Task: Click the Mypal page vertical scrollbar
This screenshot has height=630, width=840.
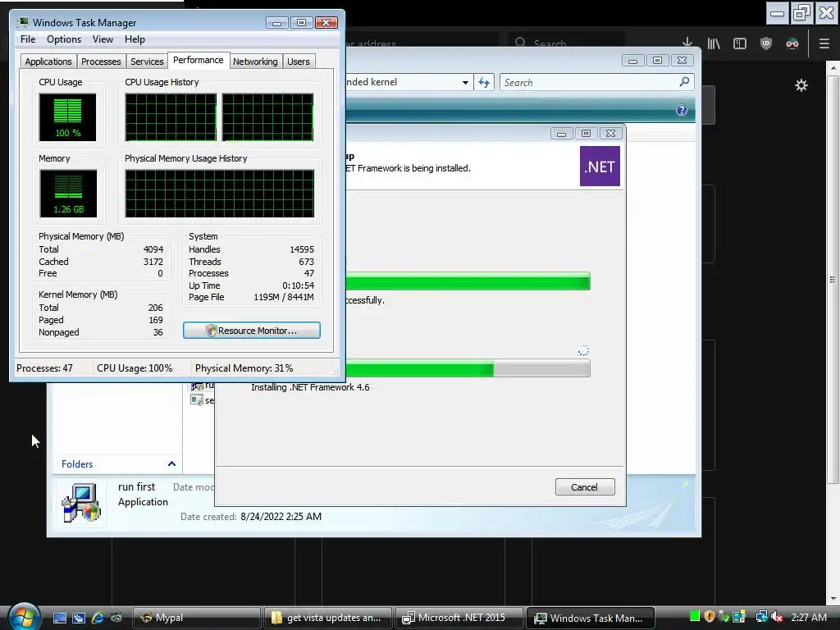Action: coord(833,279)
